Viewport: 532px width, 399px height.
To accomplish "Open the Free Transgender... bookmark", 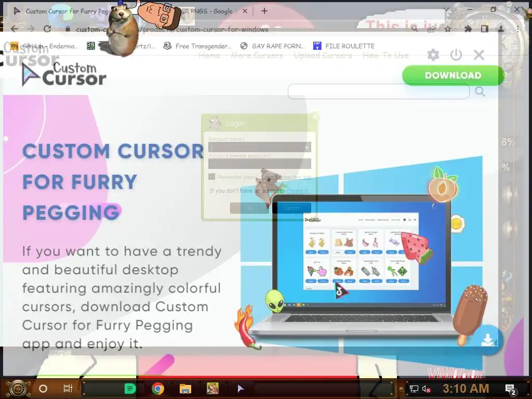I will tap(197, 46).
